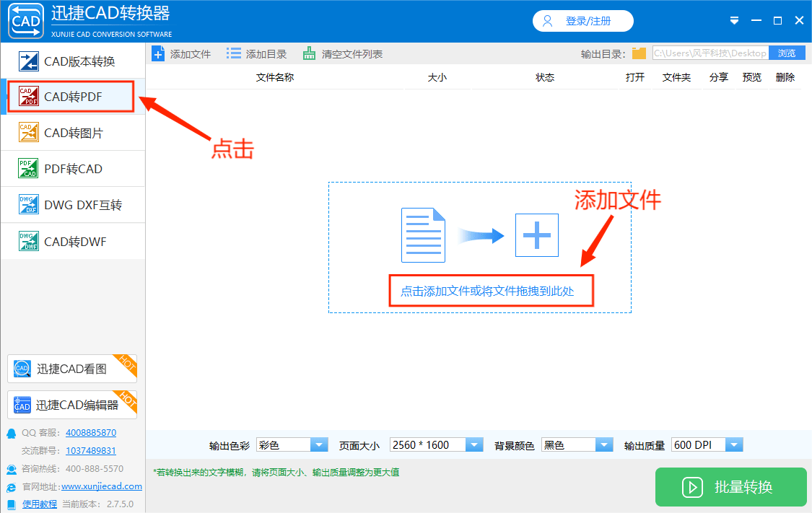Click the 当前版本: 2.7.5.0 text

[x=98, y=504]
